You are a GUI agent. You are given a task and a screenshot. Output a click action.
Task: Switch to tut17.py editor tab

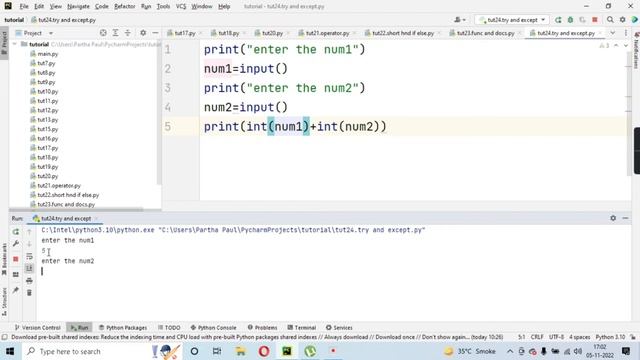185,33
